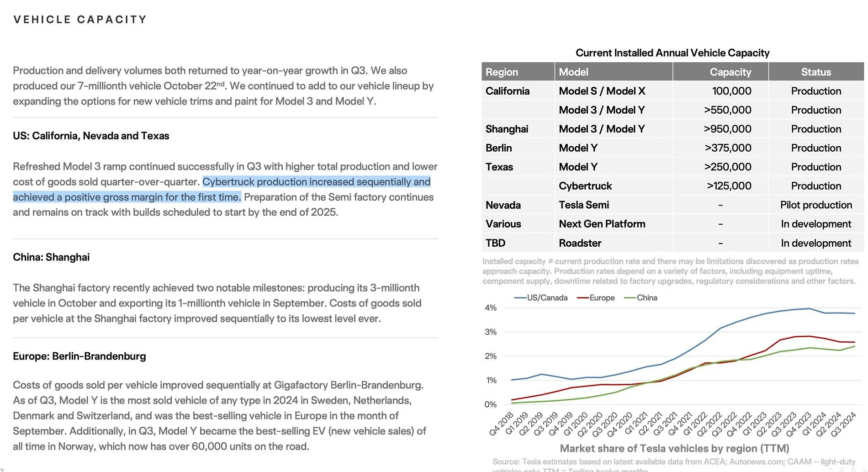
Task: Click the 'Q4 2018' x-axis label
Action: point(502,424)
